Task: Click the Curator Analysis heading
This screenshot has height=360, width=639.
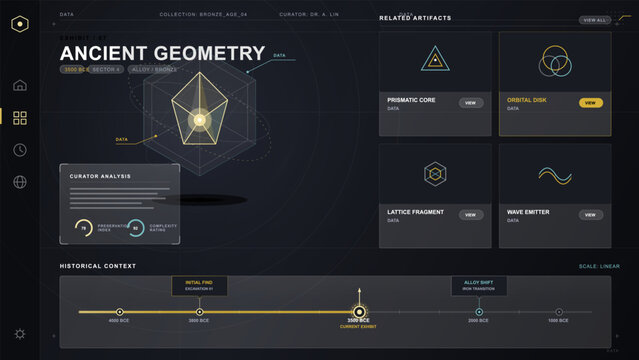Action: pyautogui.click(x=100, y=176)
